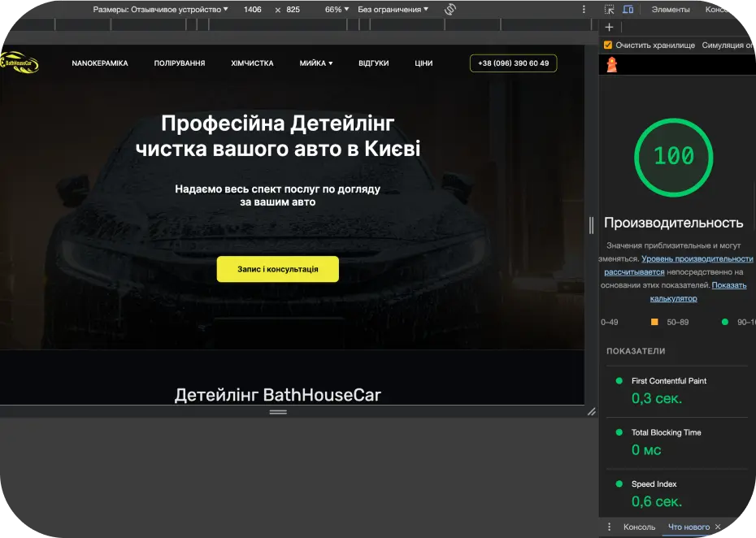Expand the МИЙКА menu dropdown
This screenshot has height=538, width=756.
pyautogui.click(x=315, y=63)
